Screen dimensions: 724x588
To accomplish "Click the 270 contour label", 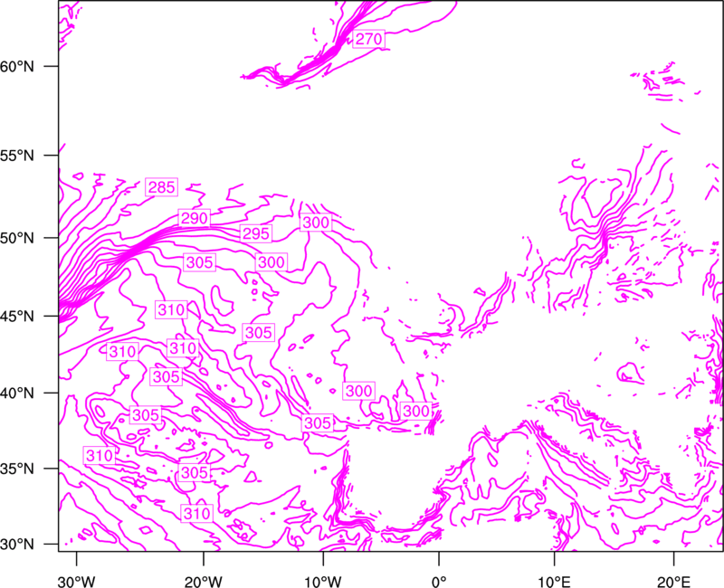I will click(369, 39).
